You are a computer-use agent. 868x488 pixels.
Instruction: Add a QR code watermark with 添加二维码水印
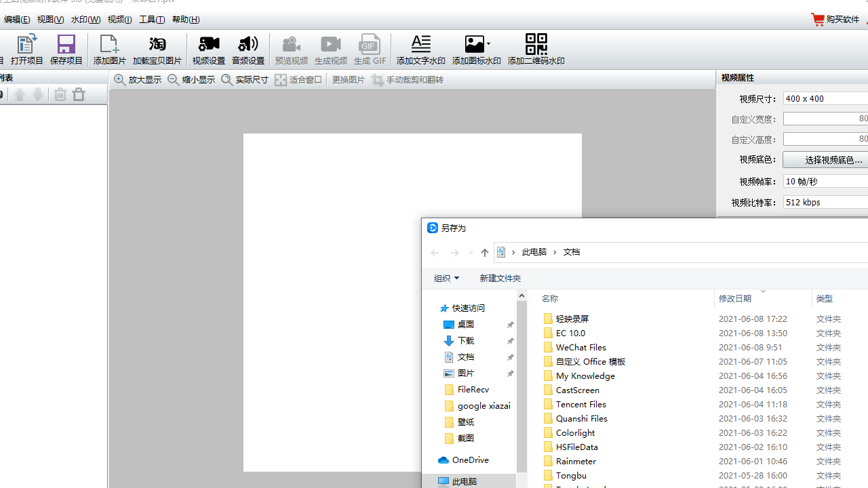pyautogui.click(x=536, y=49)
